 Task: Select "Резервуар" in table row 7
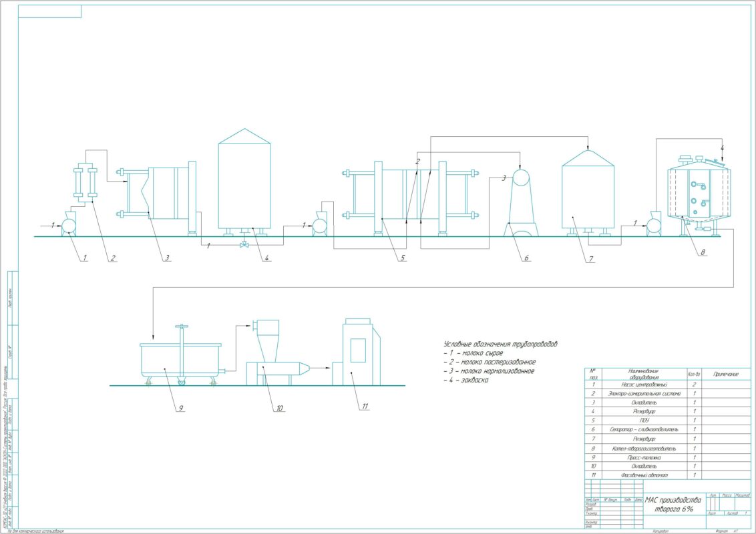(x=644, y=439)
